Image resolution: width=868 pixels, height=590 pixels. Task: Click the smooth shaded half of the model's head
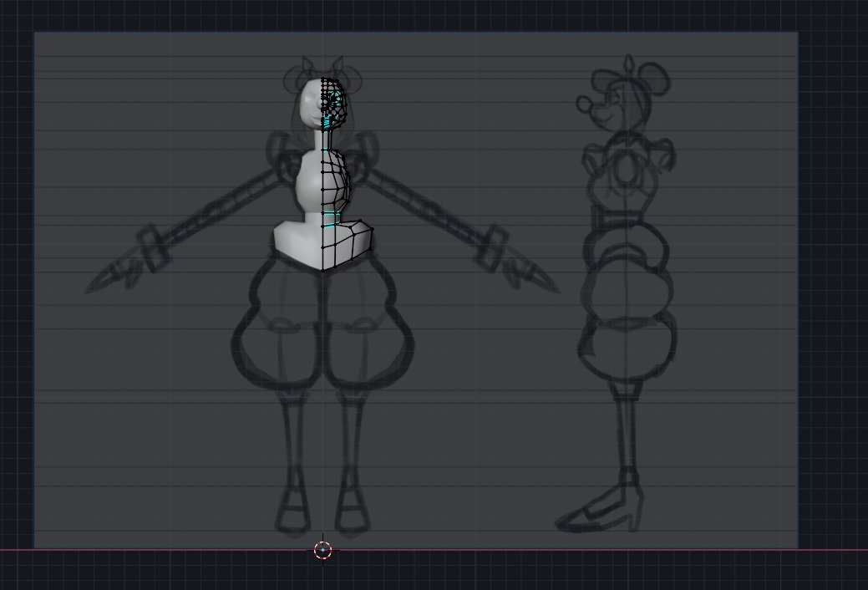pos(312,104)
